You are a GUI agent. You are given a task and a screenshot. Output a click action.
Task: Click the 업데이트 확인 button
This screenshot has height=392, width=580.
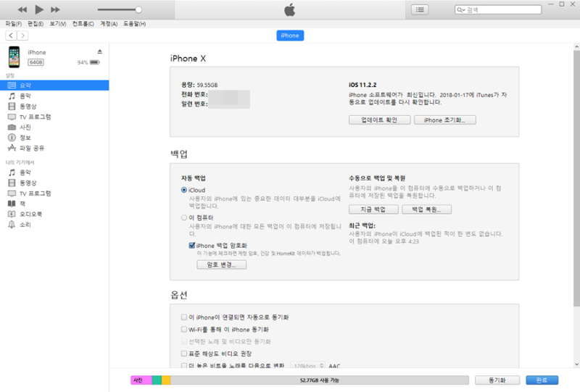click(x=379, y=120)
